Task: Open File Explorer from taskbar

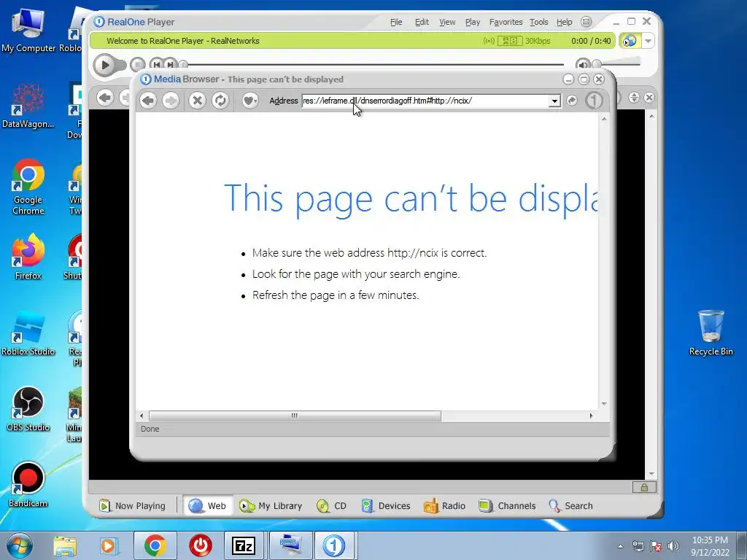Action: point(65,545)
